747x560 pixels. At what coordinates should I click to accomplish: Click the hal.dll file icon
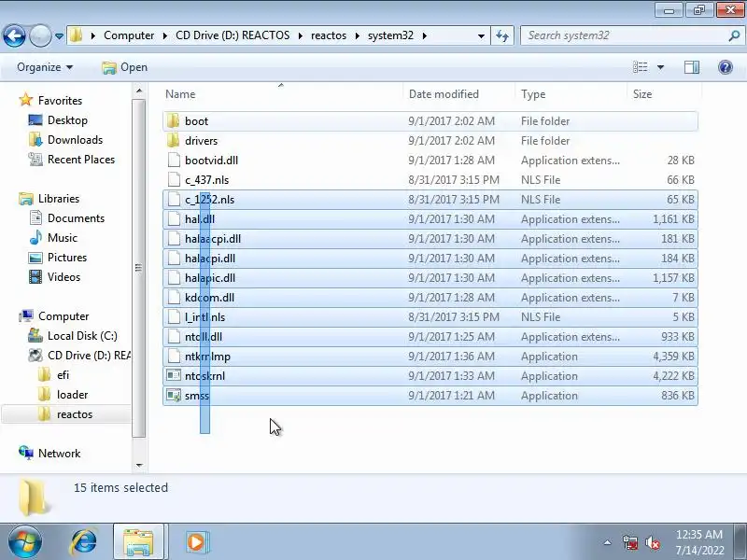(174, 218)
